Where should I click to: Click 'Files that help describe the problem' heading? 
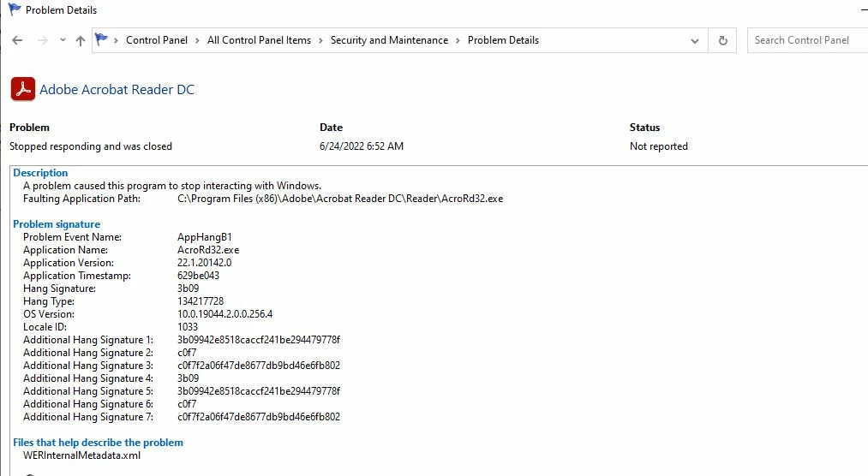[98, 443]
